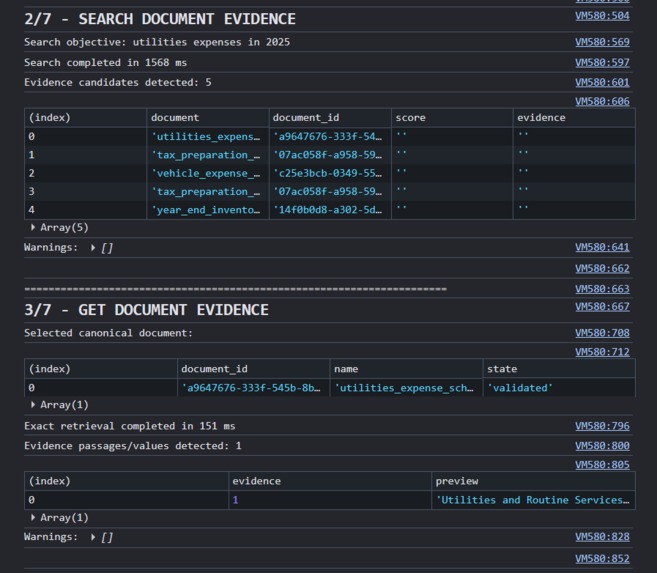The width and height of the screenshot is (657, 573).
Task: Select '07ac058f-a958-59… id in row 1
Action: [x=330, y=155]
